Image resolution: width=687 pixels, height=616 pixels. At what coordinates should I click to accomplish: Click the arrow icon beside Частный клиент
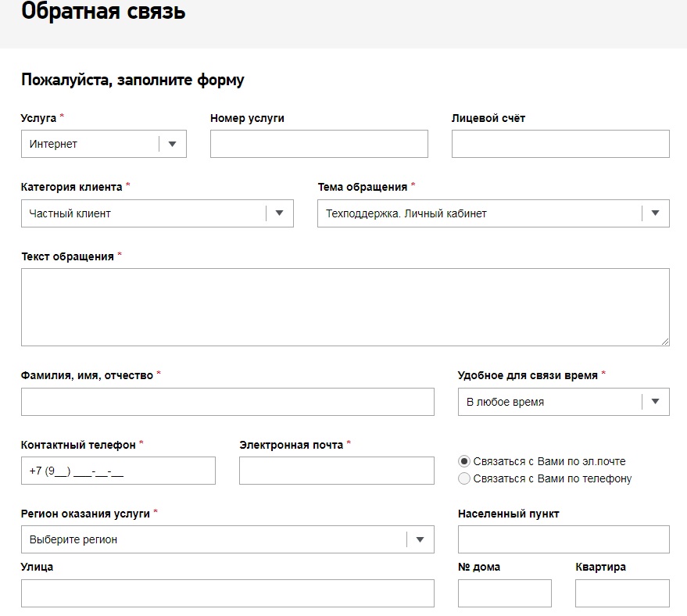[x=279, y=213]
